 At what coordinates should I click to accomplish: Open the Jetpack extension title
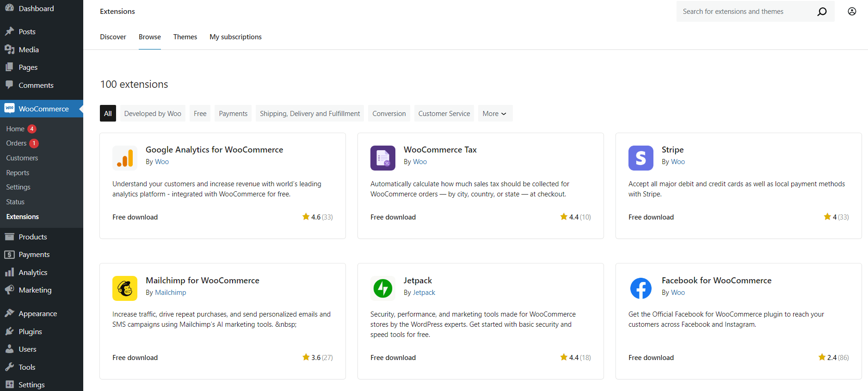[x=418, y=281]
